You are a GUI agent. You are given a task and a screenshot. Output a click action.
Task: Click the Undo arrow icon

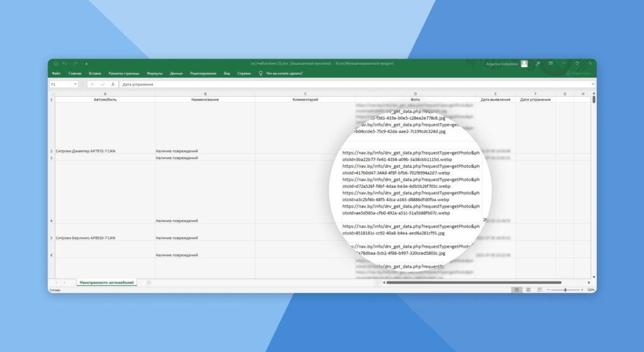point(65,63)
